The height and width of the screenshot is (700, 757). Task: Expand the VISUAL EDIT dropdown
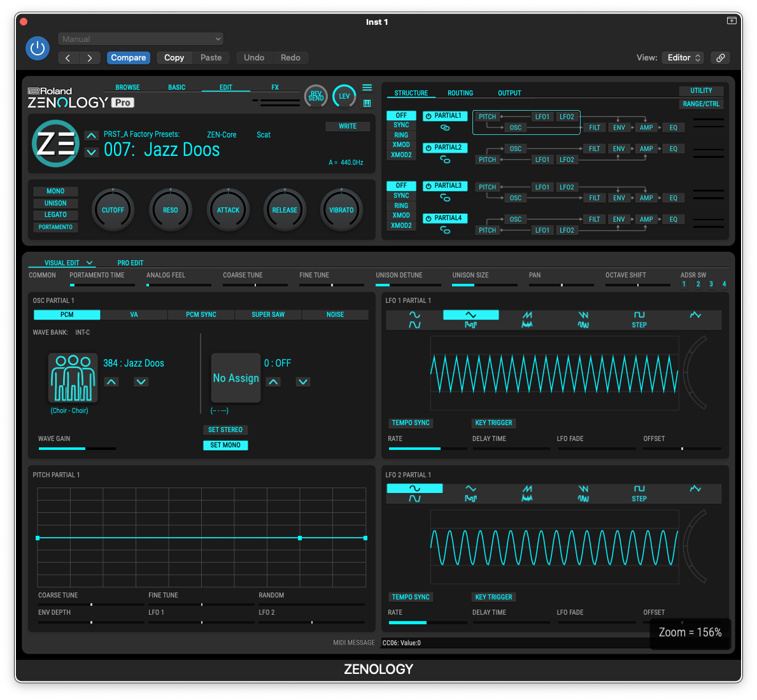coord(89,263)
